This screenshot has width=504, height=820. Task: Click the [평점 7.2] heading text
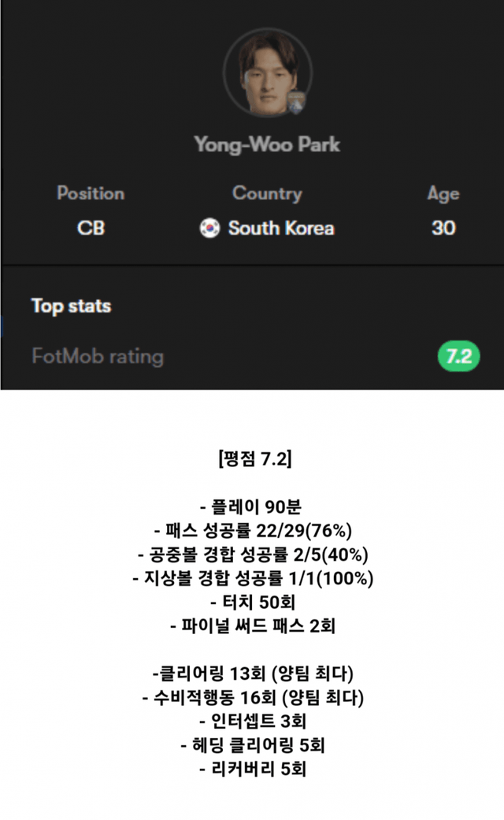[253, 458]
